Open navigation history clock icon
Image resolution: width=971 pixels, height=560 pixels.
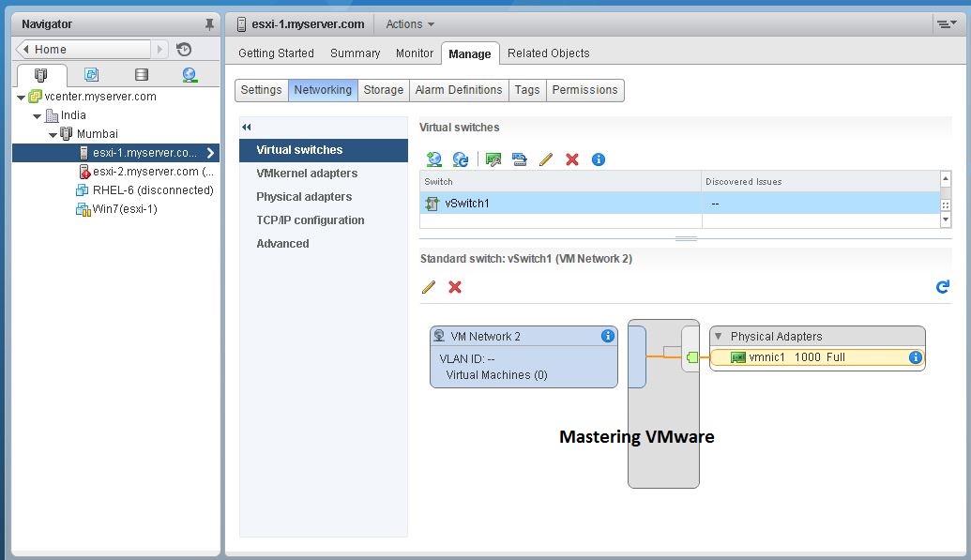point(184,49)
